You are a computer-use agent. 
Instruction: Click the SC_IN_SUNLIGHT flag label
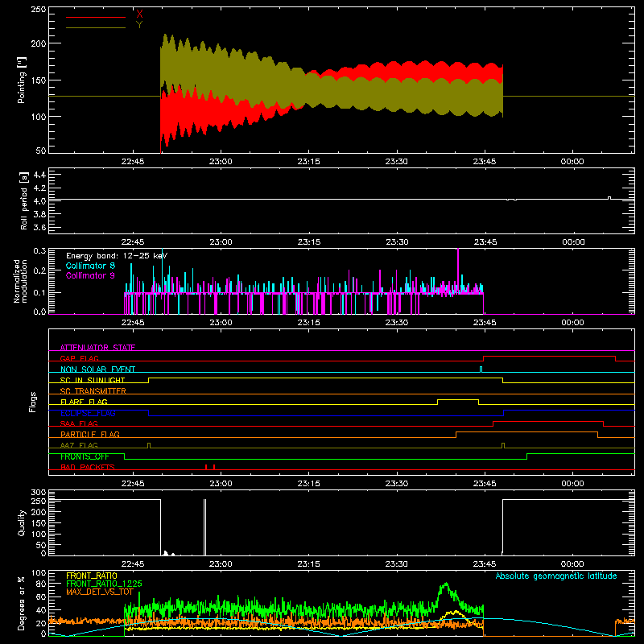pos(93,380)
